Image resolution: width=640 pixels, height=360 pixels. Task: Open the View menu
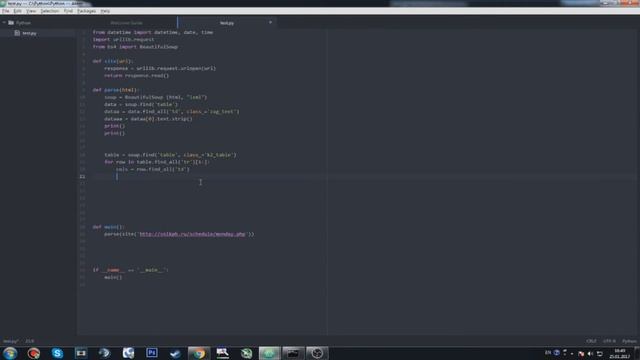point(31,11)
